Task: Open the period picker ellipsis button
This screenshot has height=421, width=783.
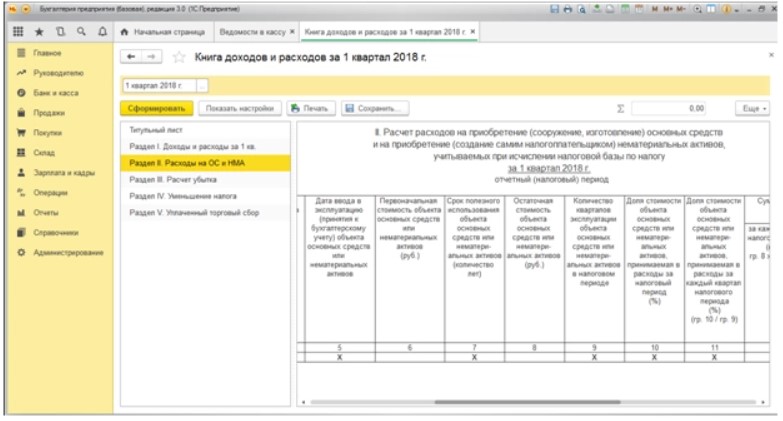Action: [202, 86]
